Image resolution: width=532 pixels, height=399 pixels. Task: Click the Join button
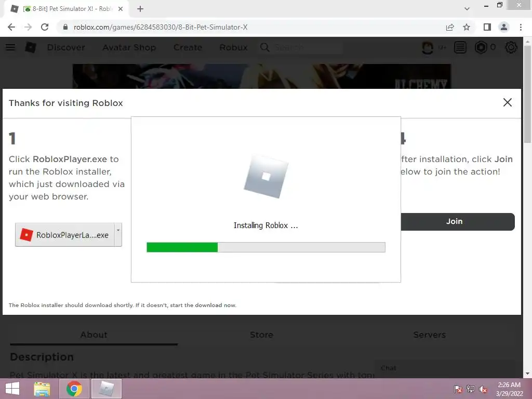[x=458, y=221]
